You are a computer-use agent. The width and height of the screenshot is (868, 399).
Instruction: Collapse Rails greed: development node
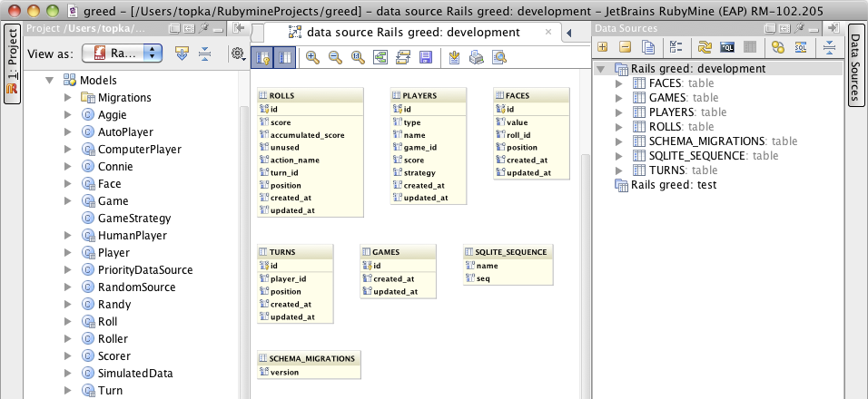[602, 69]
